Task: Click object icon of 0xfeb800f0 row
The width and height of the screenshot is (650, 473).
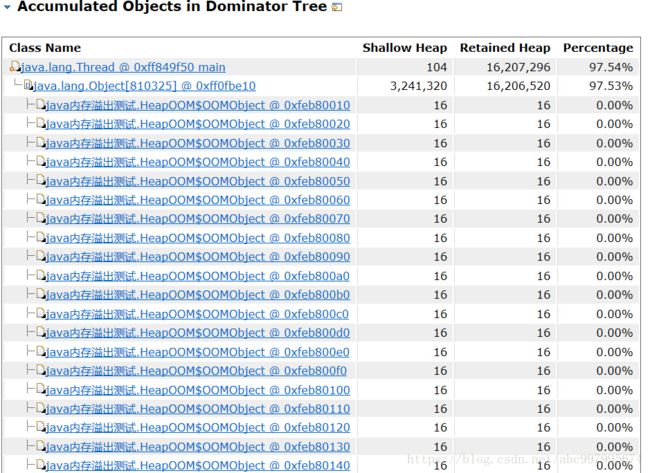Action: coord(41,370)
